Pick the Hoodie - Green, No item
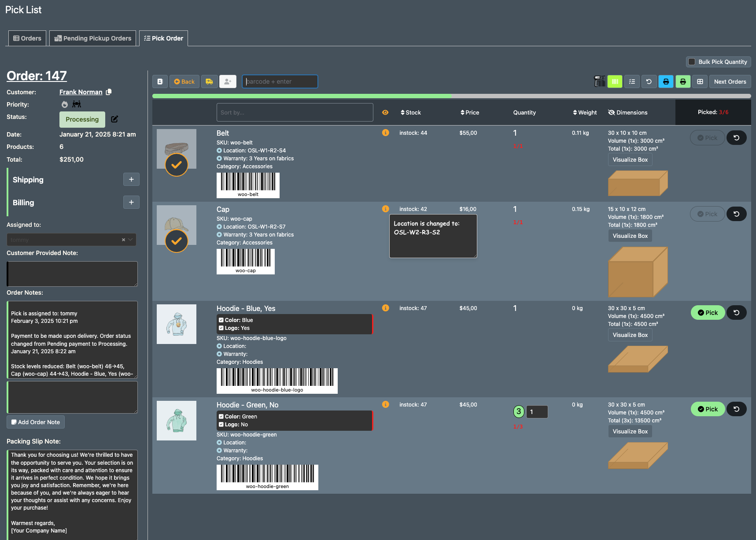 [x=708, y=409]
